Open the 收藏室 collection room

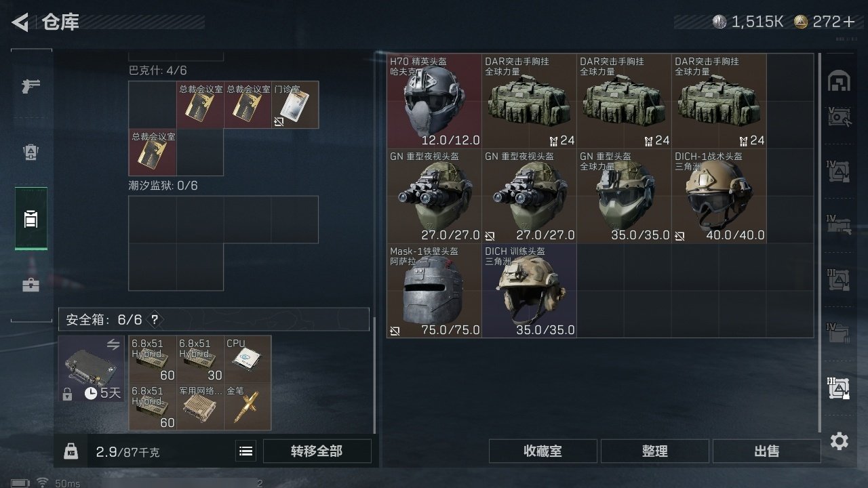pos(543,451)
